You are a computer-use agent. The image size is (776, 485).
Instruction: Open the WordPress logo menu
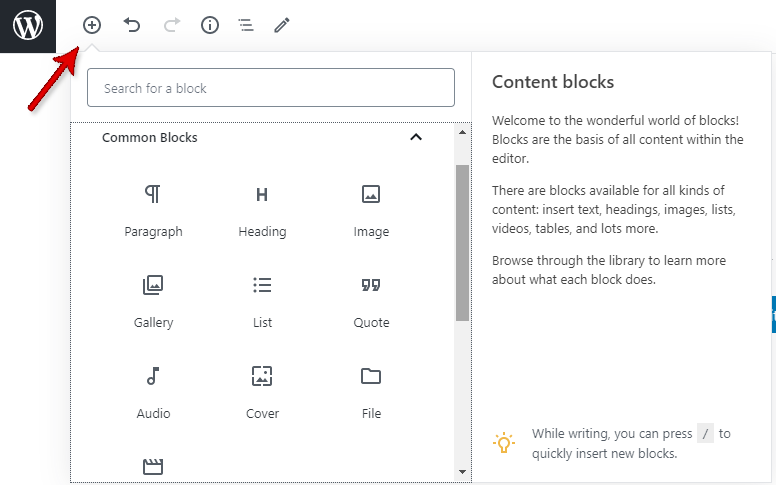28,26
